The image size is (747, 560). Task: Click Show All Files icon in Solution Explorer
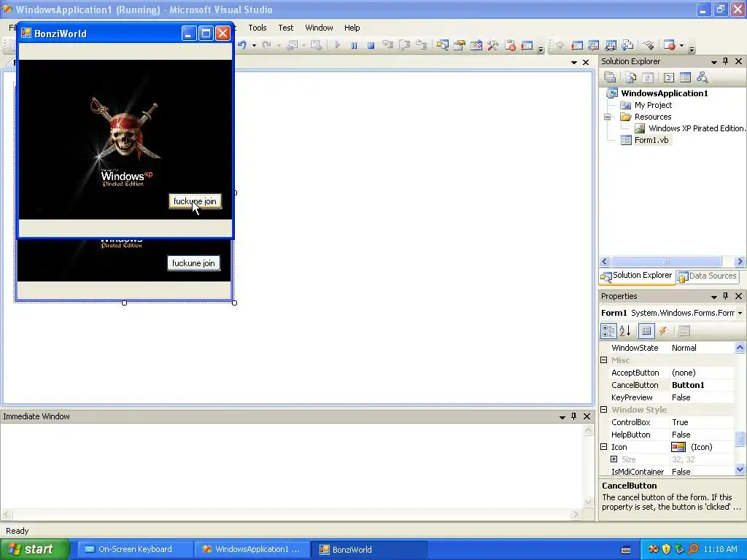pyautogui.click(x=631, y=77)
